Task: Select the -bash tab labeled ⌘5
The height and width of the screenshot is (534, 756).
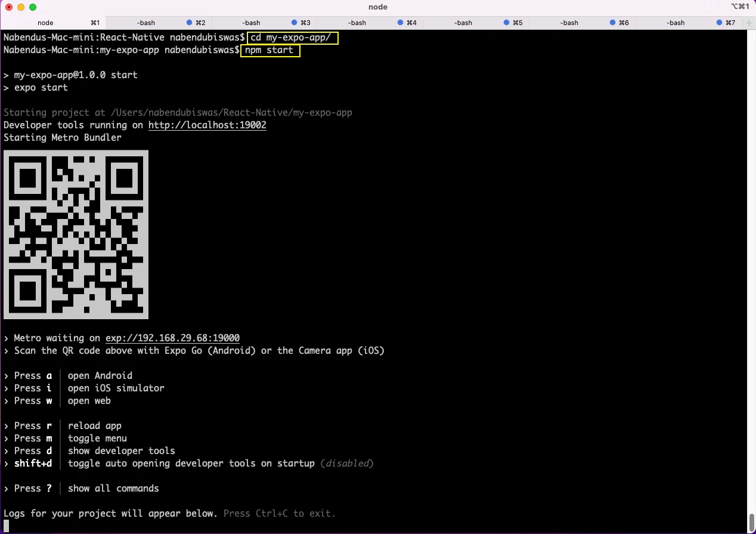Action: tap(476, 23)
